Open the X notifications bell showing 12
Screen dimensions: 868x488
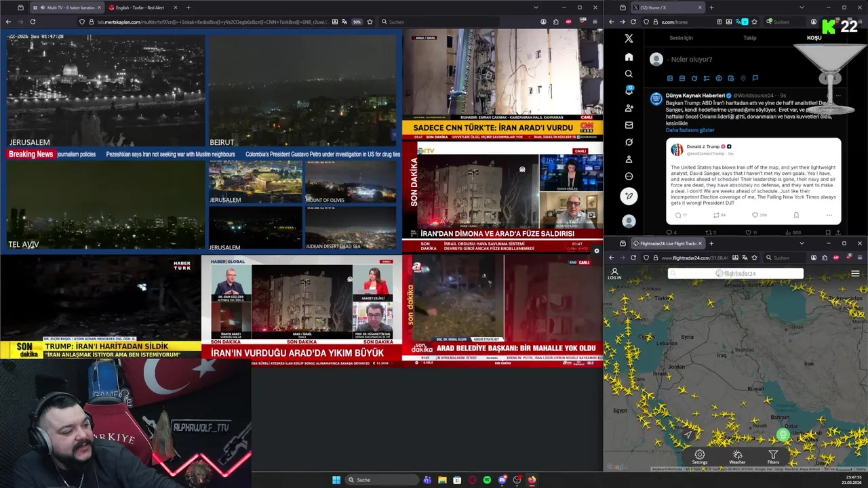pos(629,91)
